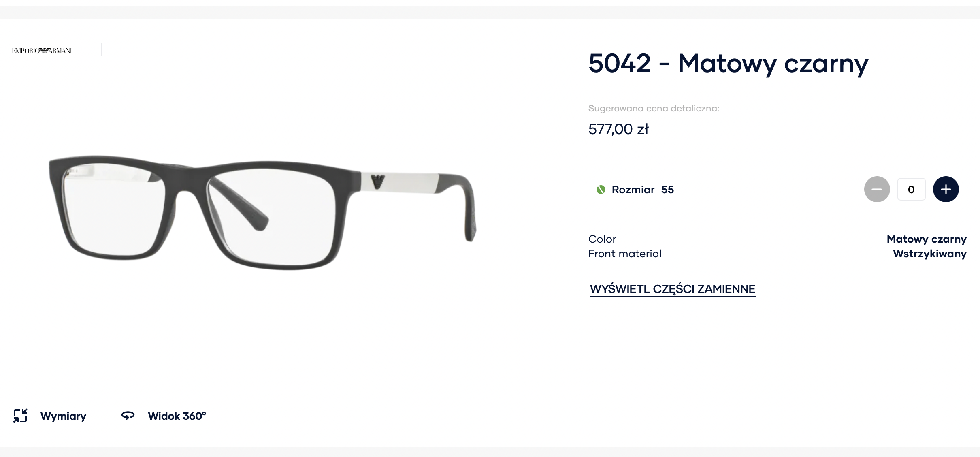980x457 pixels.
Task: Click the 577,00 zł price
Action: point(618,129)
